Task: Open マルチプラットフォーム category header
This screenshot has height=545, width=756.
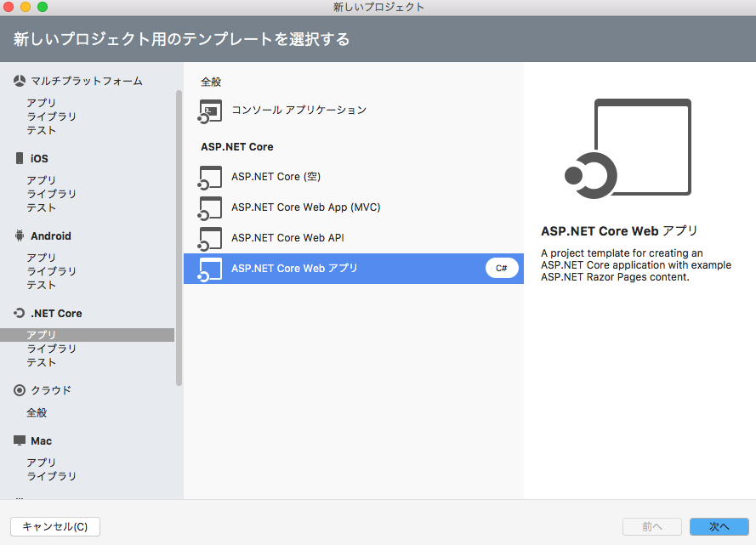Action: (87, 81)
